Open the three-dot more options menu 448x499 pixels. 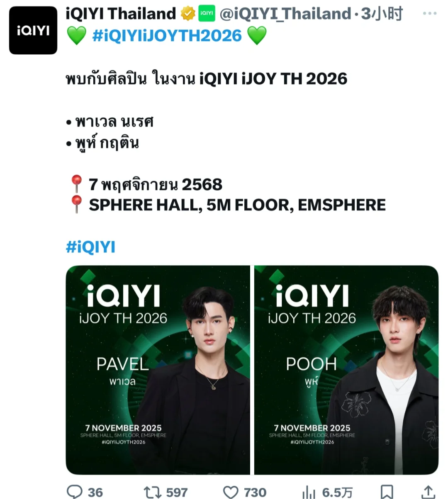430,13
